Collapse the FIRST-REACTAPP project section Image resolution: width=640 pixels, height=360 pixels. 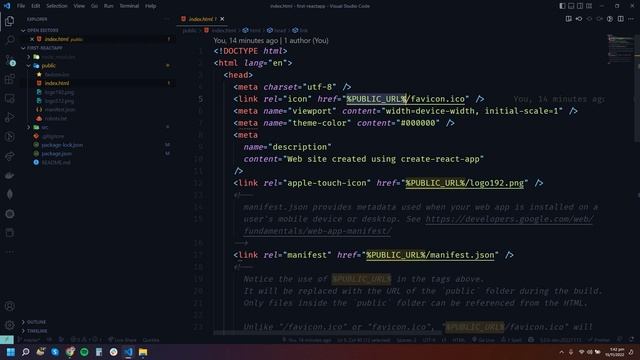point(44,48)
